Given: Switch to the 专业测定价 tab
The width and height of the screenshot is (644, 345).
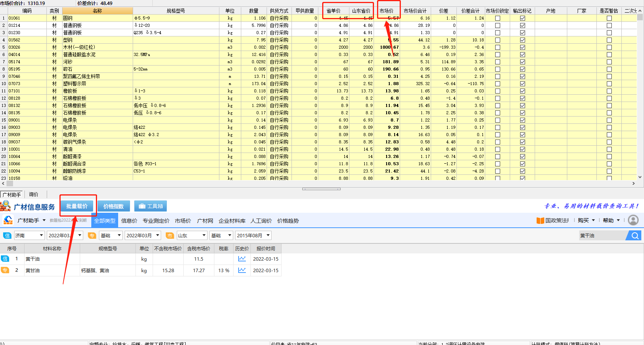Looking at the screenshot, I should point(156,221).
